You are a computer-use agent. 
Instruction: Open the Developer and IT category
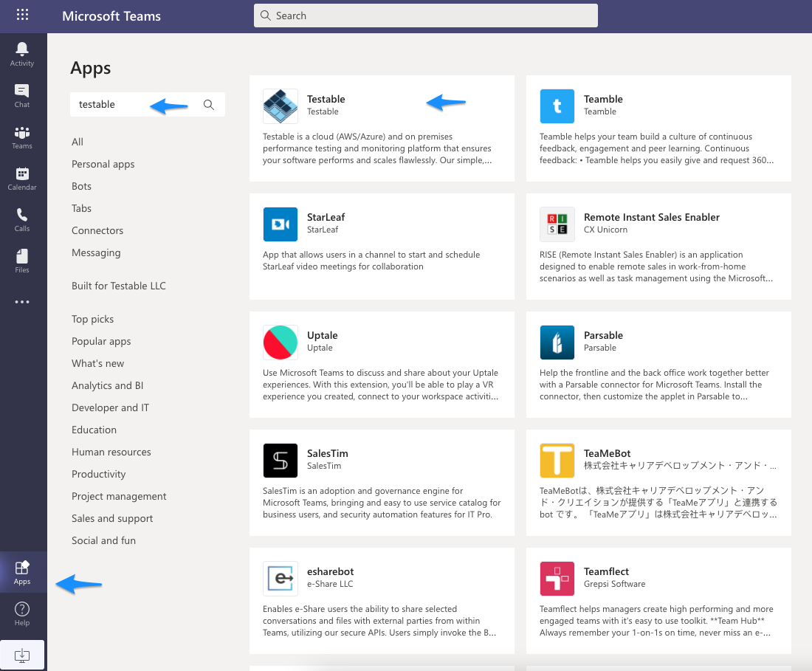(x=110, y=408)
